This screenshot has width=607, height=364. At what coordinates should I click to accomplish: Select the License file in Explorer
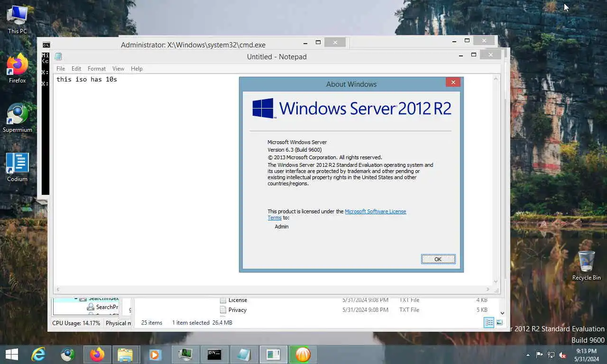[233, 300]
